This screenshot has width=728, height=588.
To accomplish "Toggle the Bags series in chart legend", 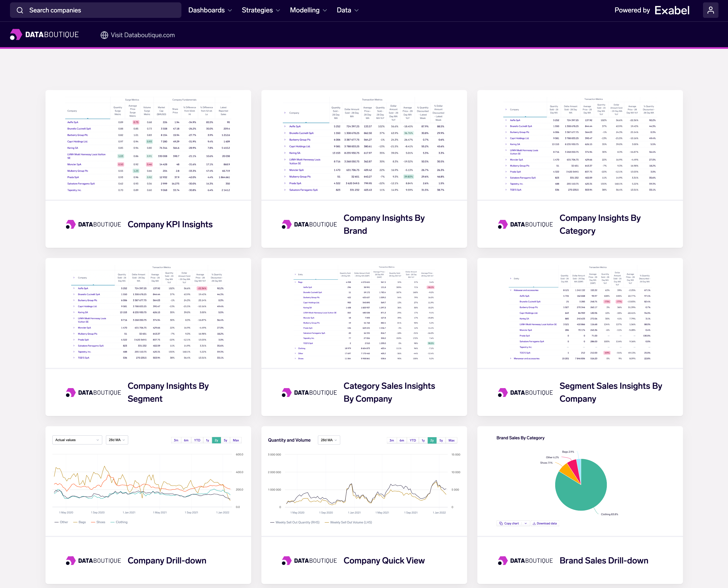I will tap(80, 522).
